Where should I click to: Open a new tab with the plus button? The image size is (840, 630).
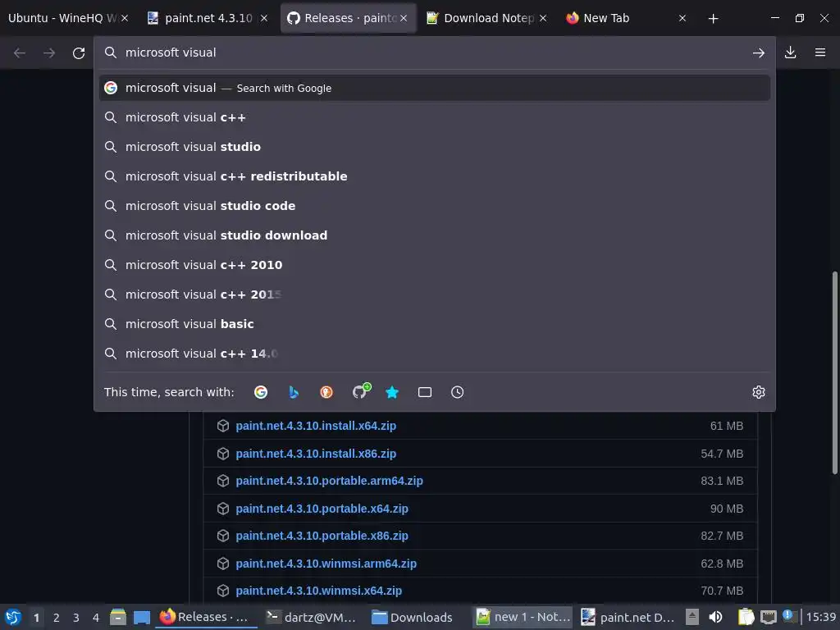click(713, 18)
